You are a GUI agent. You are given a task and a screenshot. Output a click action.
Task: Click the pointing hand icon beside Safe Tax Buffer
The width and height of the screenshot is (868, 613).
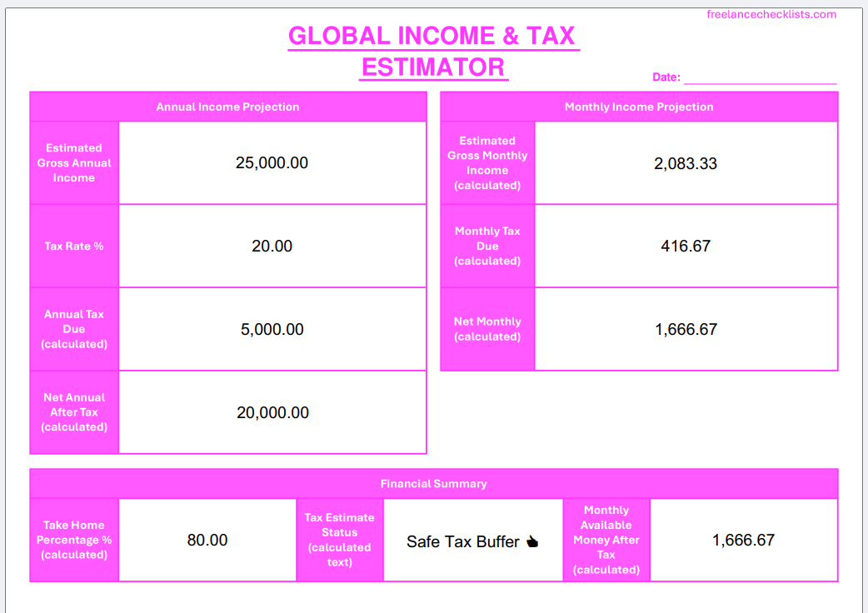click(x=532, y=541)
